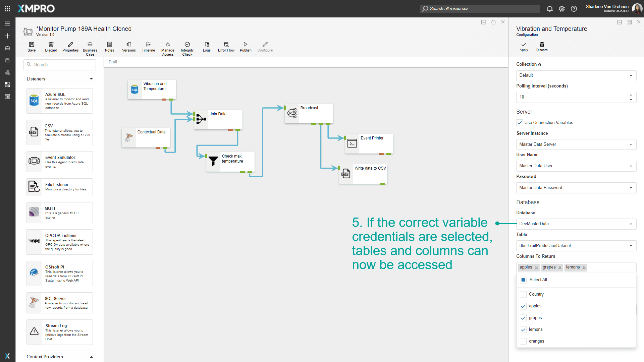Check the oranges column option

pos(523,341)
